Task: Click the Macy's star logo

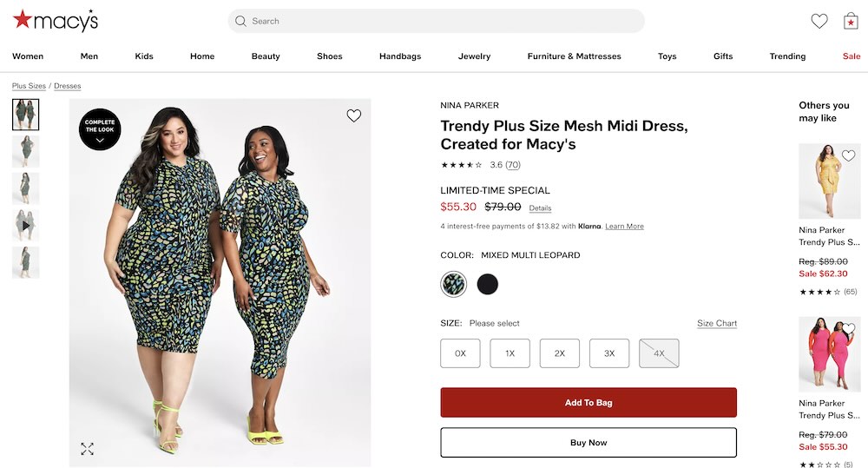Action: pos(22,20)
